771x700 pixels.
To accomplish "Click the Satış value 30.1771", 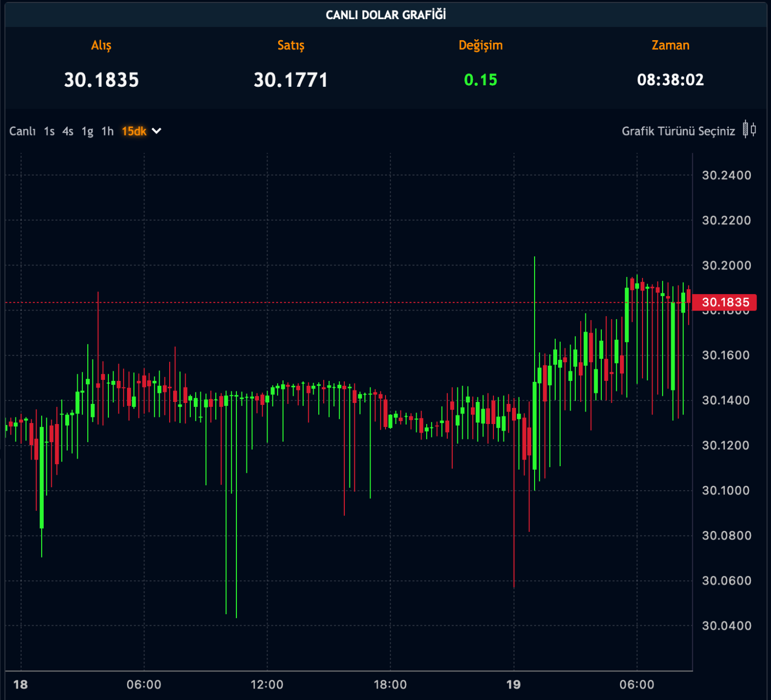I will [291, 80].
